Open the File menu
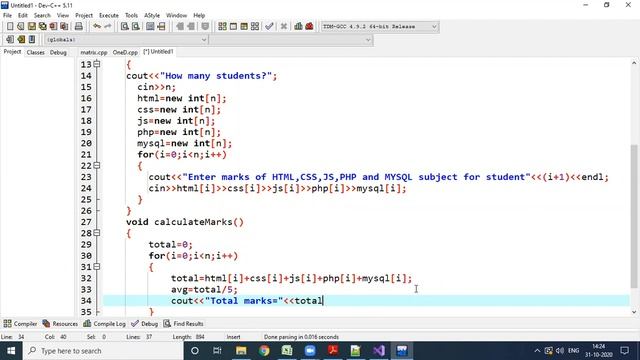This screenshot has height=360, width=640. click(7, 16)
